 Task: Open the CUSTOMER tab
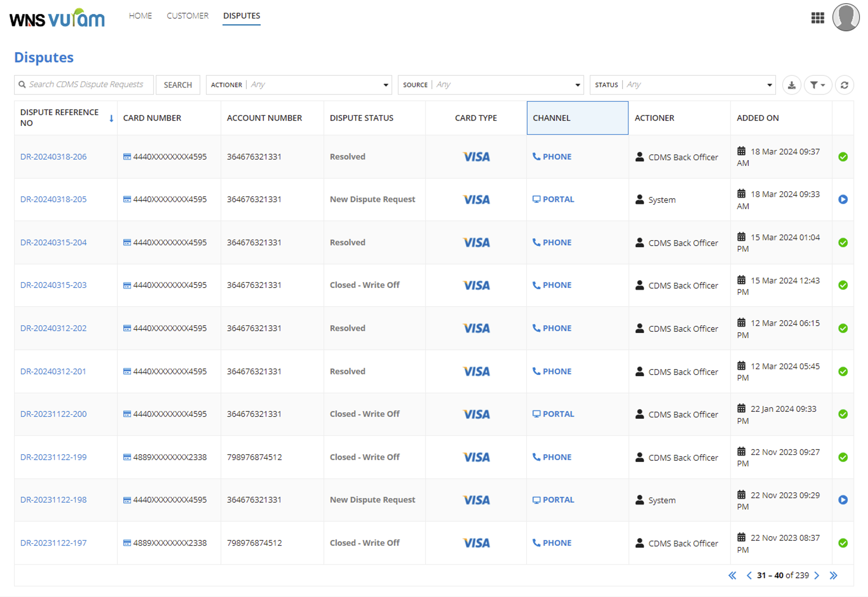tap(187, 16)
